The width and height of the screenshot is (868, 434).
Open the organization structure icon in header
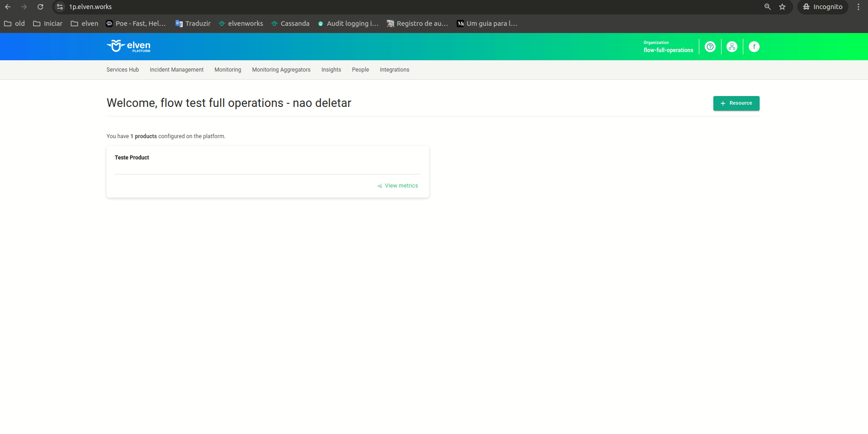click(x=732, y=47)
